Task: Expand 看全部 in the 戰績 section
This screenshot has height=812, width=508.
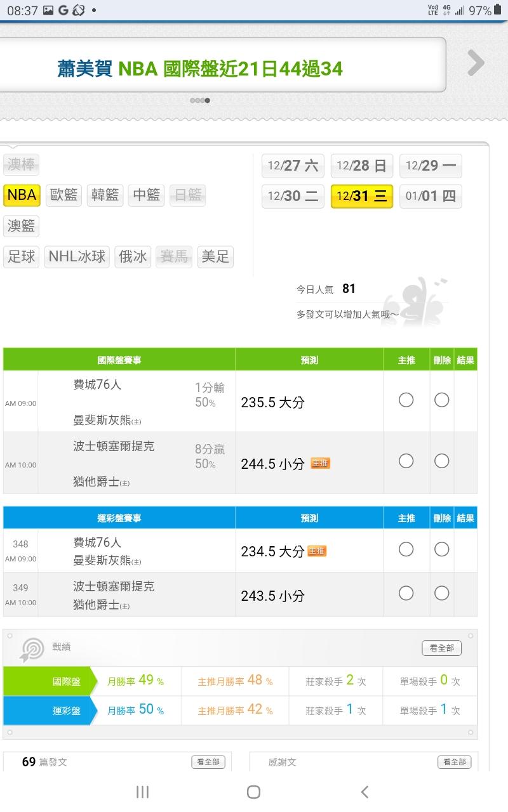Action: [x=441, y=648]
